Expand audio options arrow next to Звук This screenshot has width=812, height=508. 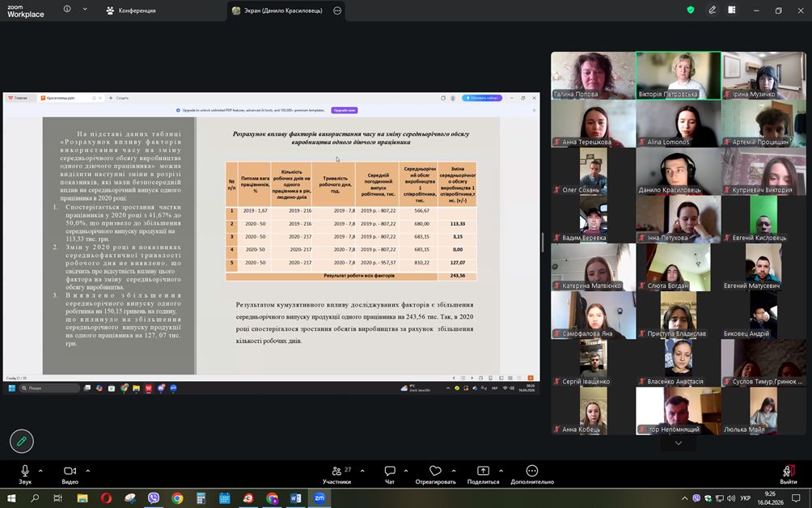43,470
